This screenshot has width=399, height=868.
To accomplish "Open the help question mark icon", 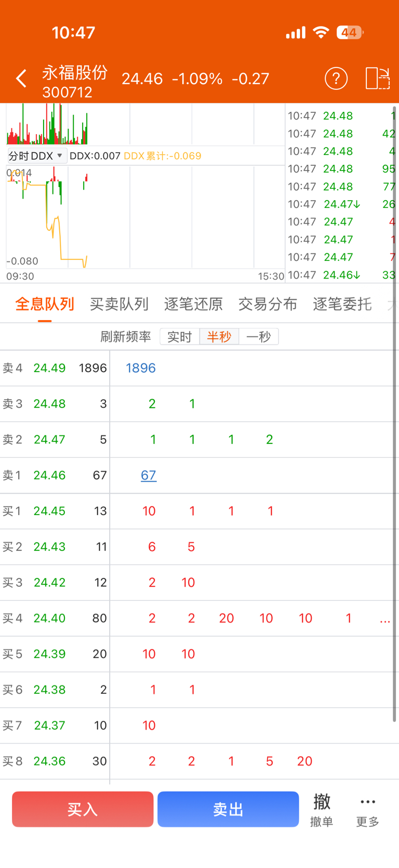I will [336, 78].
